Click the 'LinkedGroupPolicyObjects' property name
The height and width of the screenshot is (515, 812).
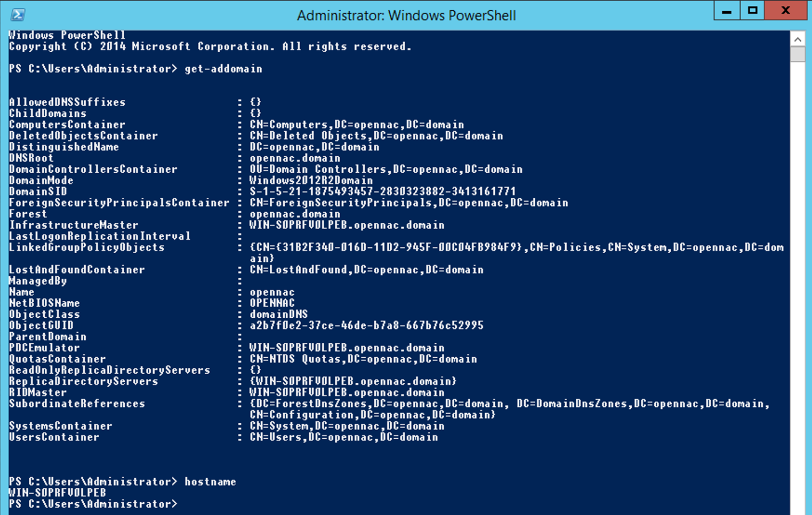(x=87, y=247)
